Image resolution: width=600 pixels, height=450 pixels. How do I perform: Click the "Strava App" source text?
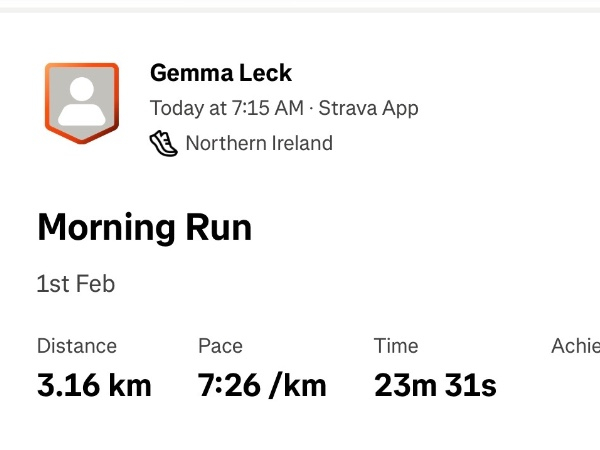368,108
